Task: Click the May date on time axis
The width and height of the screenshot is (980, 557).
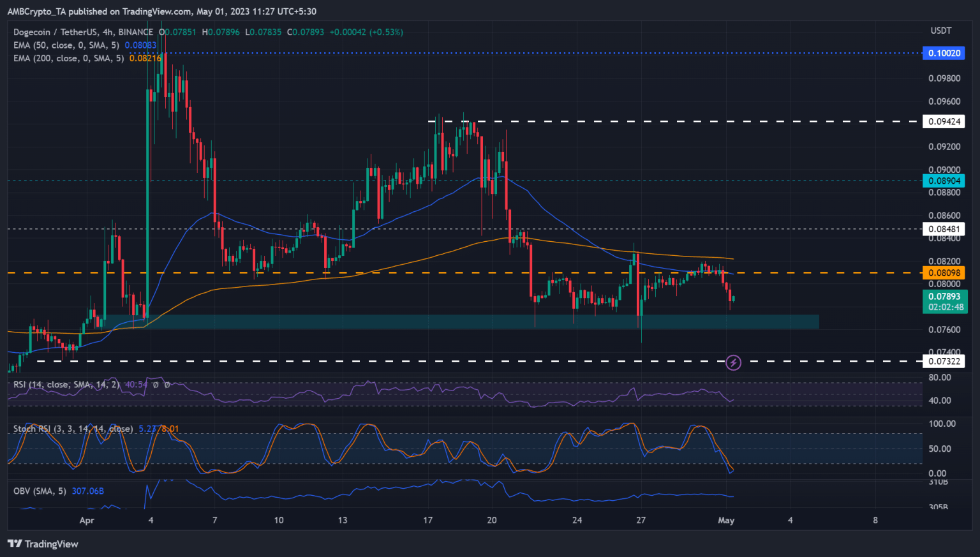Action: point(726,520)
